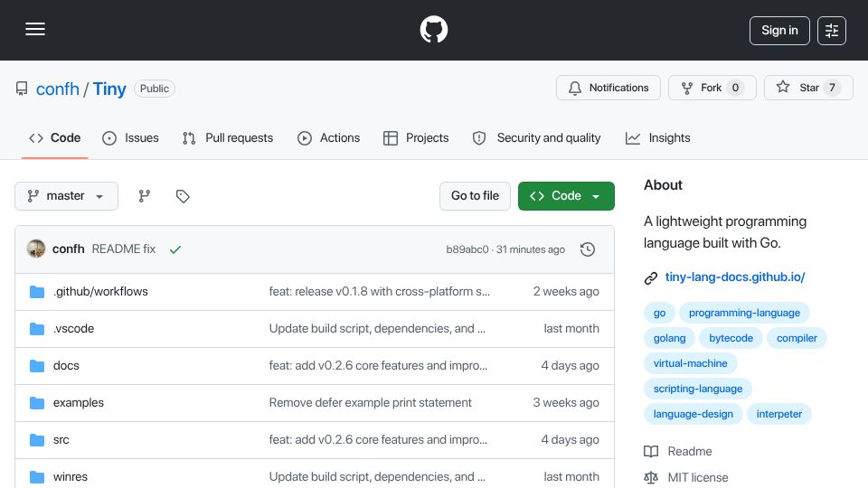868x488 pixels.
Task: Open the hamburger navigation menu
Action: click(35, 29)
